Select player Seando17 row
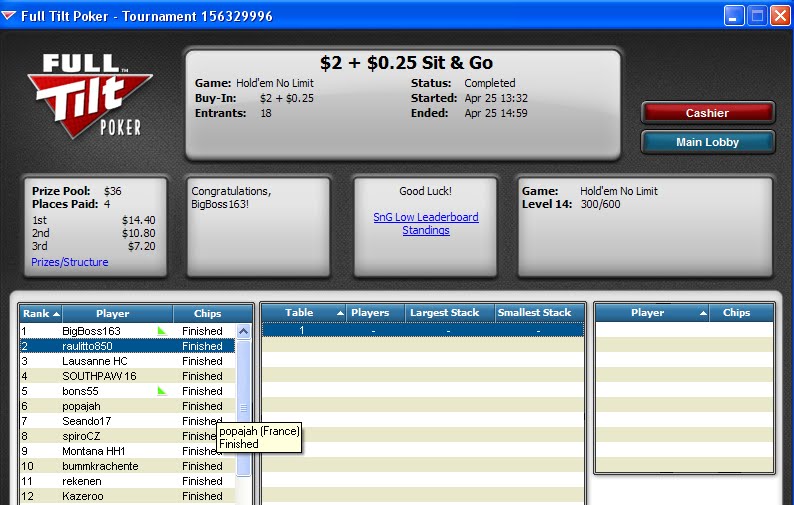Image resolution: width=794 pixels, height=505 pixels. pos(128,421)
